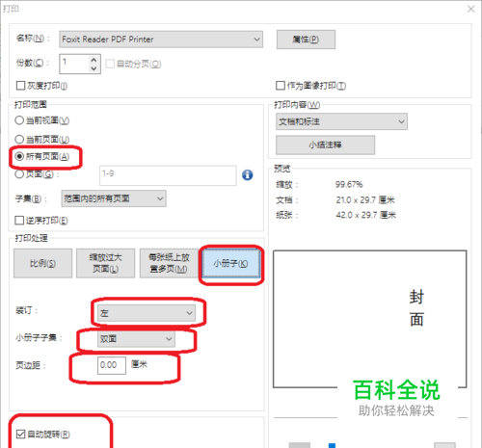482x448 pixels.
Task: Click the page range 1-9 input field
Action: pyautogui.click(x=168, y=175)
